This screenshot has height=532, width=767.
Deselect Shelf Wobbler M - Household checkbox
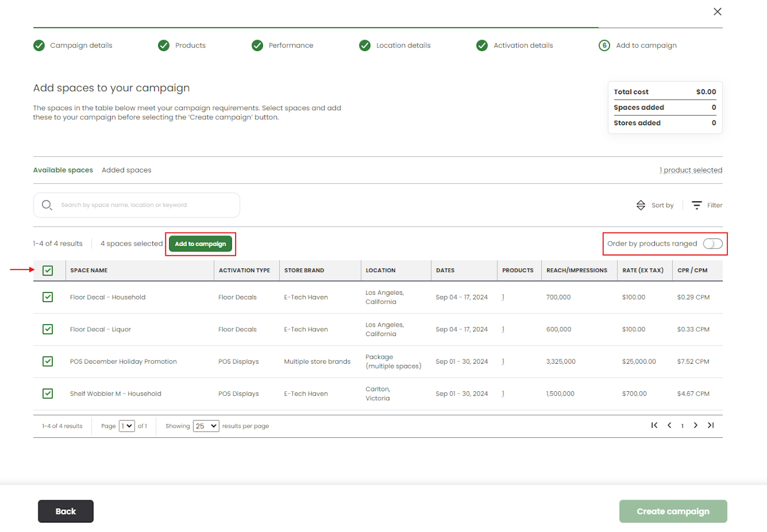[x=48, y=394]
